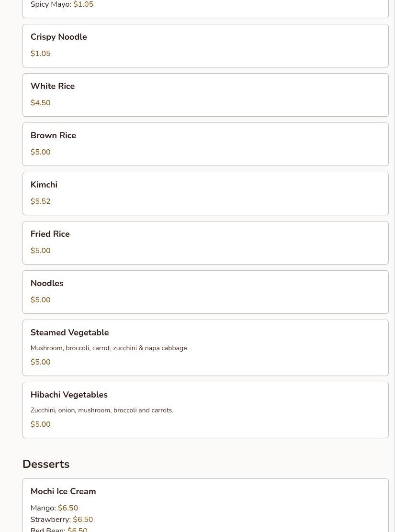404x532 pixels.
Task: Click the Brown Rice item name
Action: [x=53, y=135]
